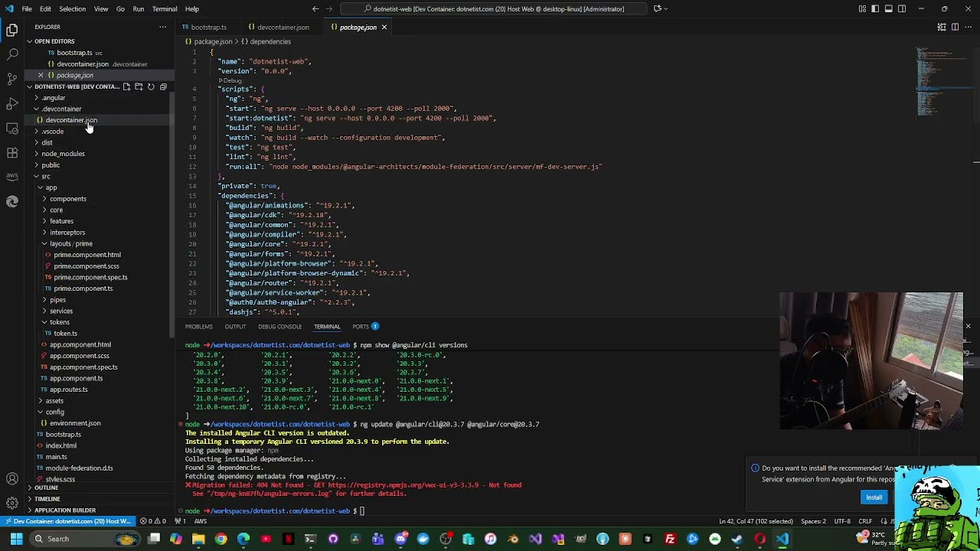
Task: Collapse the DOTNETIST-WEB workspace section
Action: 77,86
